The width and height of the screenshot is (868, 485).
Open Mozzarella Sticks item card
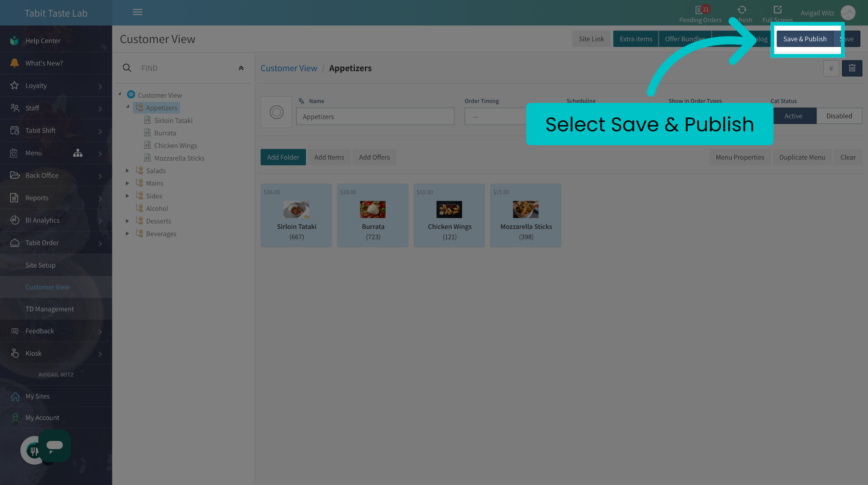point(526,216)
